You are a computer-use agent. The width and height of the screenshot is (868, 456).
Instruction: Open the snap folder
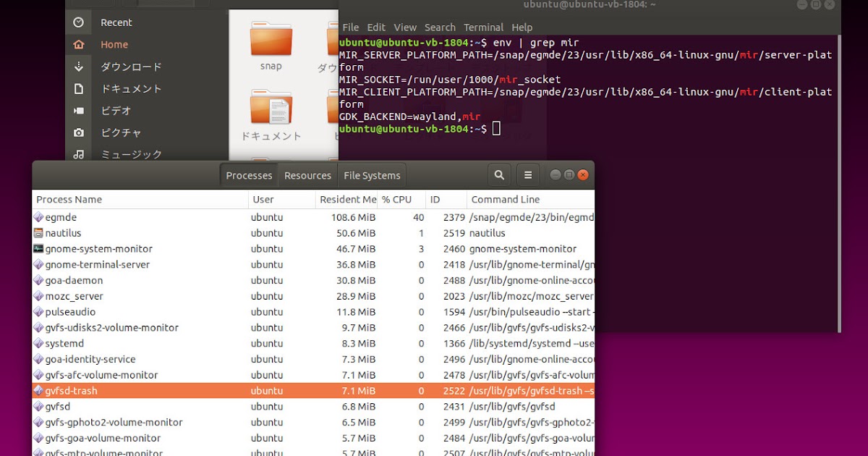point(271,41)
